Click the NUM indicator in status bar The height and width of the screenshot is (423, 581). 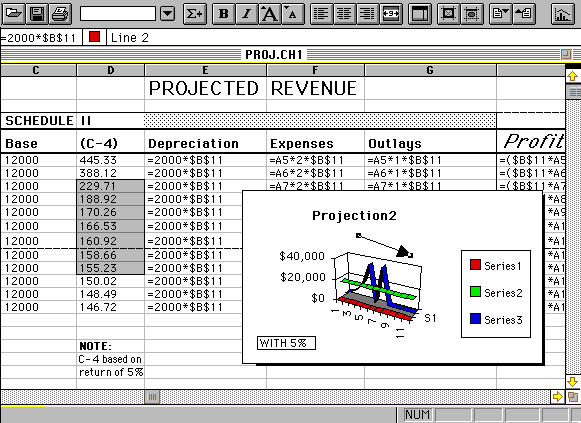417,415
